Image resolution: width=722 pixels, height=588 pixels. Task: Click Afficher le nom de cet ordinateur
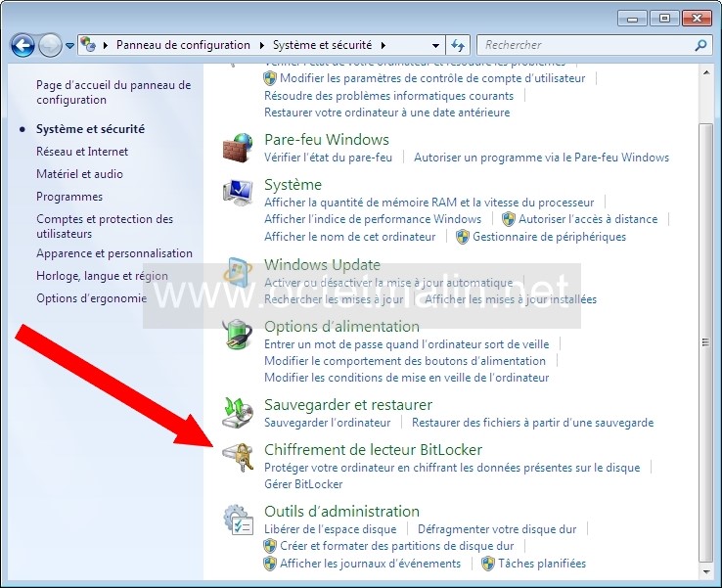click(349, 237)
